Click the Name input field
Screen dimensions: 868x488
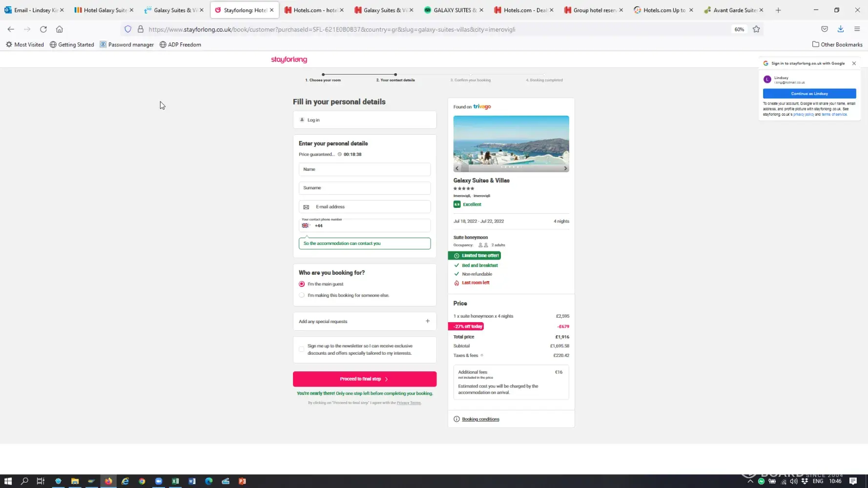pos(365,169)
